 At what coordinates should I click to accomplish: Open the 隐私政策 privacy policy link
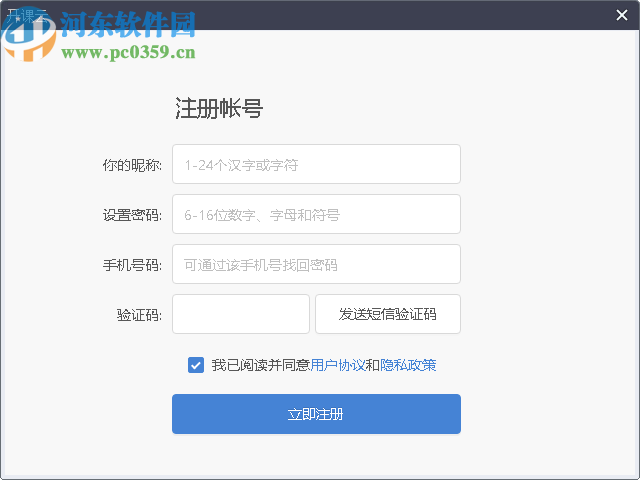408,365
